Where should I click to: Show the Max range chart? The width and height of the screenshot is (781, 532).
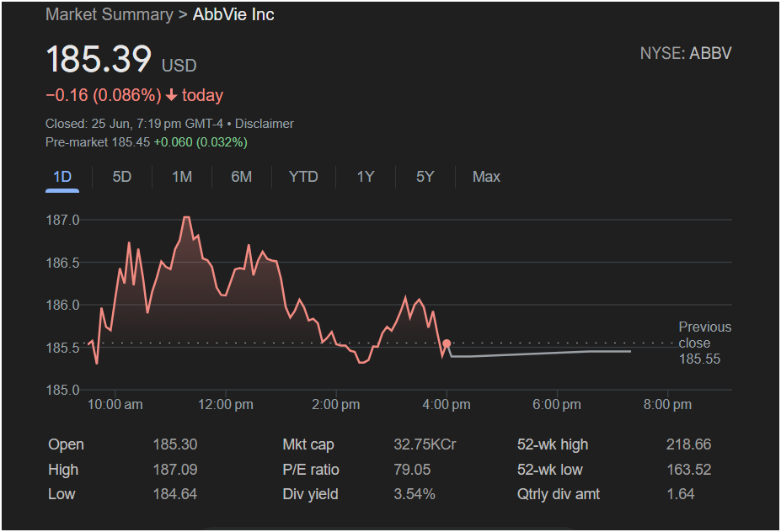pos(486,177)
